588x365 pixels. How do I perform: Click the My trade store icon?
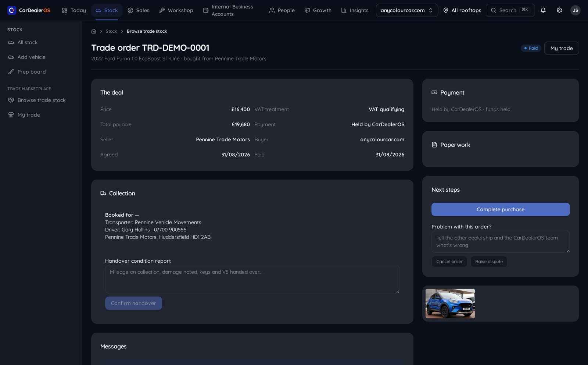11,115
